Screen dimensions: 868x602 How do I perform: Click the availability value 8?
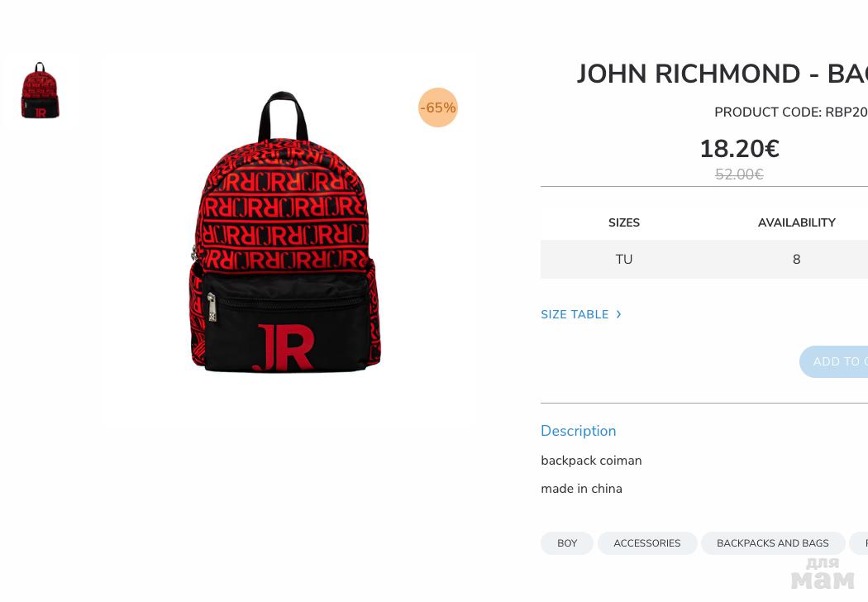(797, 259)
